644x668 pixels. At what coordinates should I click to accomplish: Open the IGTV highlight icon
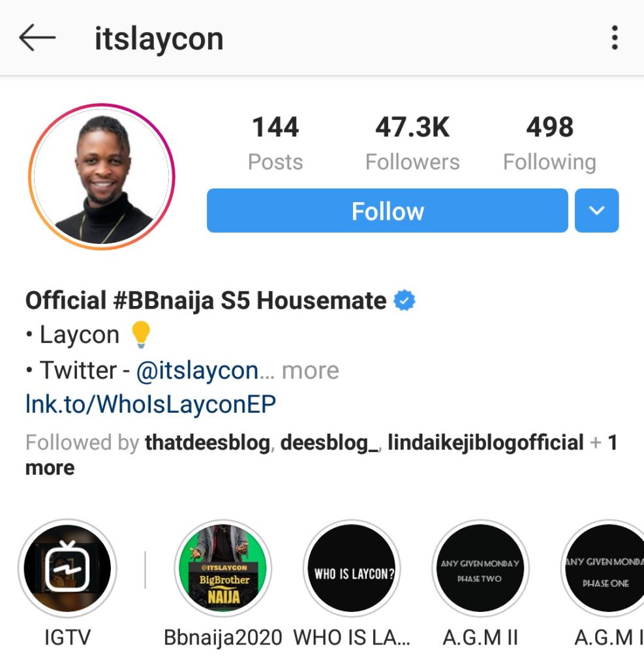pos(67,568)
